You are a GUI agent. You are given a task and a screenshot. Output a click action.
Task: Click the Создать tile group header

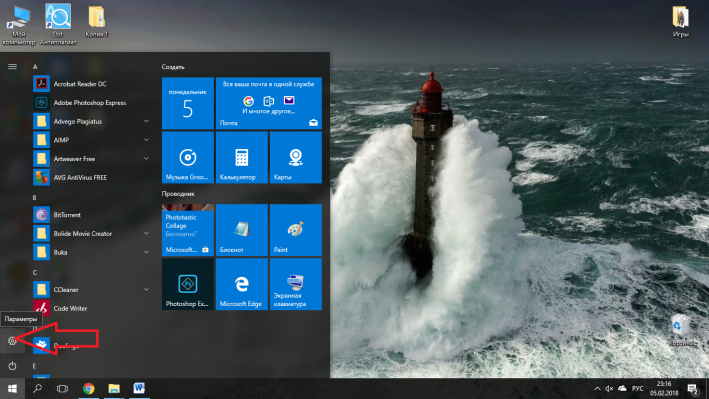coord(173,67)
